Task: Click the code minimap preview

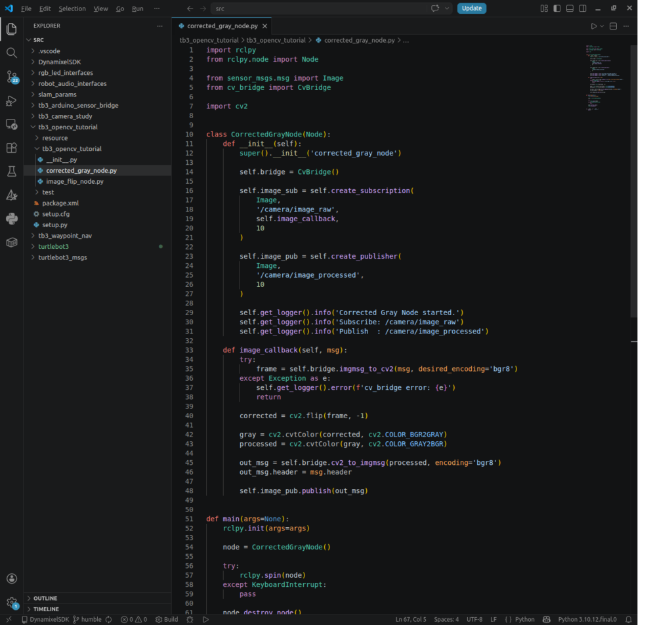Action: (604, 77)
